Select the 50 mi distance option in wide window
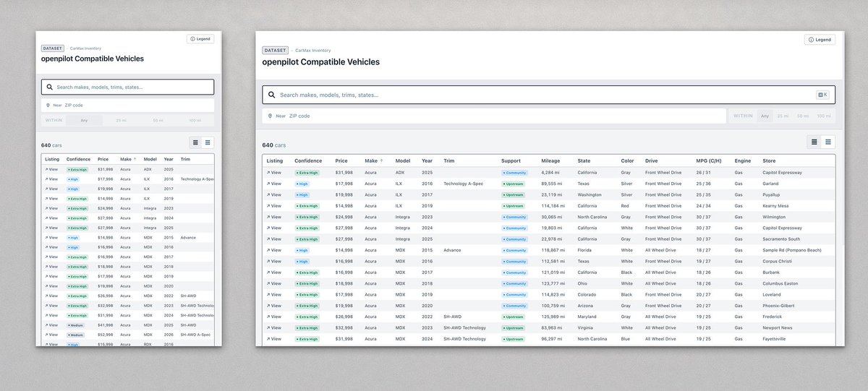This screenshot has height=391, width=868. point(803,116)
